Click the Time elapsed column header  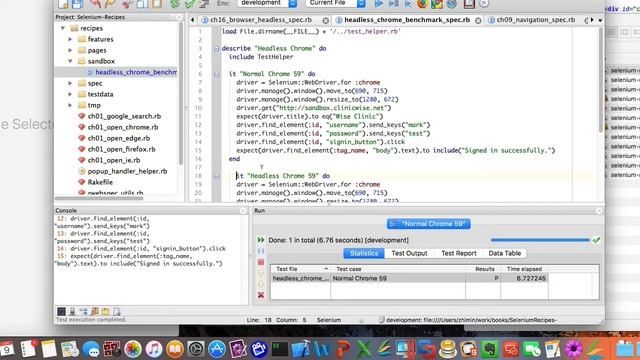[x=524, y=269]
